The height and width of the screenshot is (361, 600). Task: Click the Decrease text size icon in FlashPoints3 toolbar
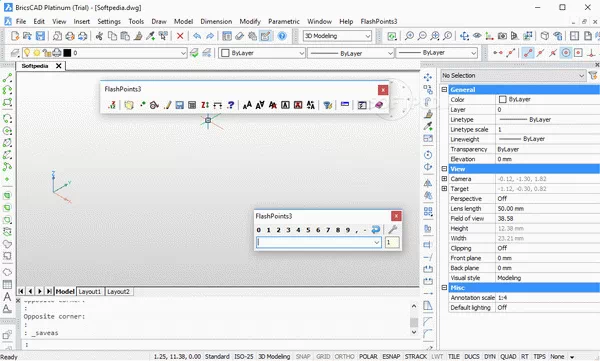(x=260, y=105)
